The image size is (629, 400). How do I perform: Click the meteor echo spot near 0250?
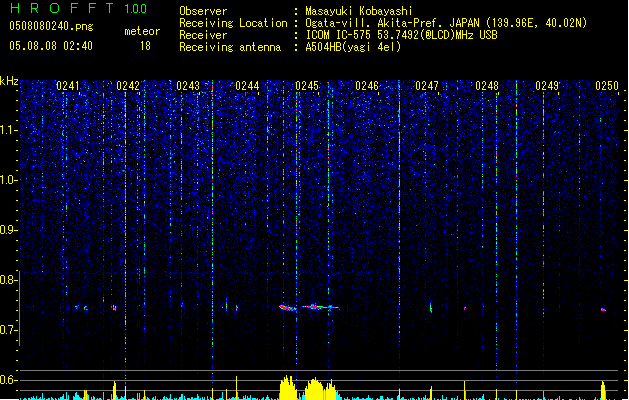[x=603, y=309]
